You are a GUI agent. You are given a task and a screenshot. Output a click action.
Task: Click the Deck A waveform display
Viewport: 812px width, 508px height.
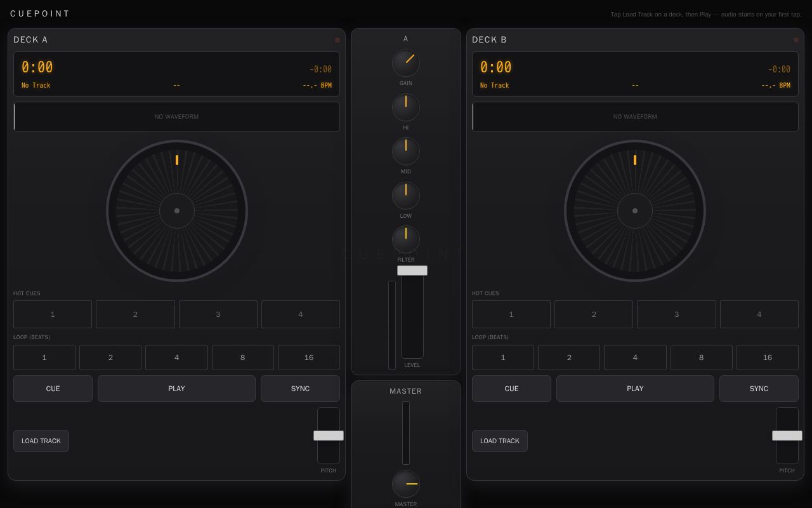[176, 117]
